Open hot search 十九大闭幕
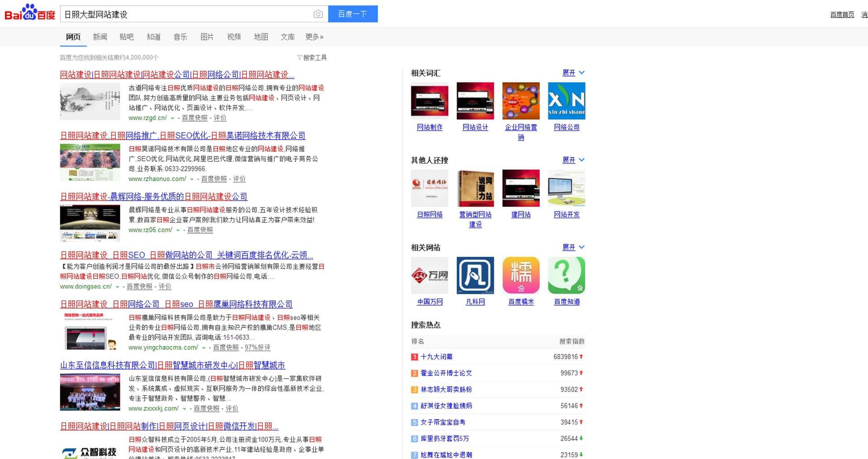868x459 pixels. [x=436, y=357]
